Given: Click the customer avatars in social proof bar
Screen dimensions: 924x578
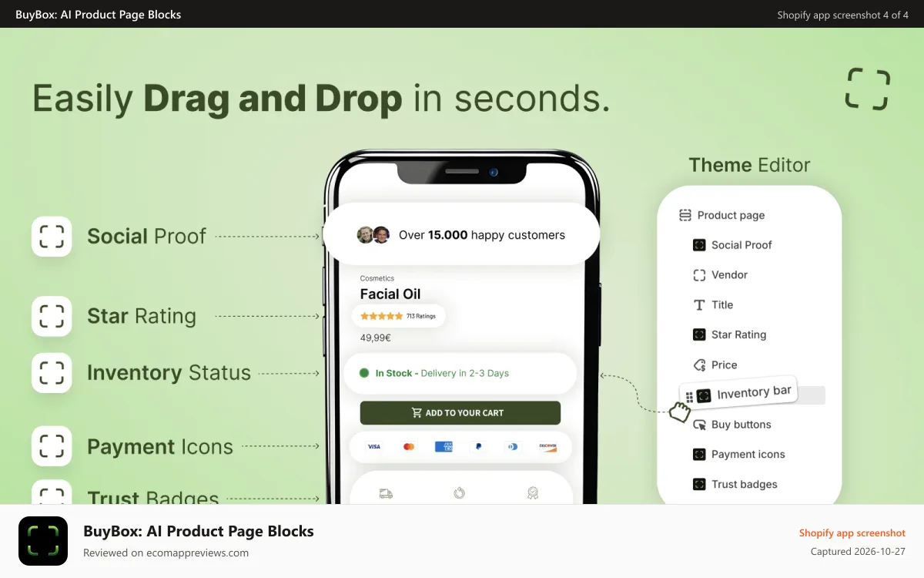Looking at the screenshot, I should pyautogui.click(x=373, y=235).
